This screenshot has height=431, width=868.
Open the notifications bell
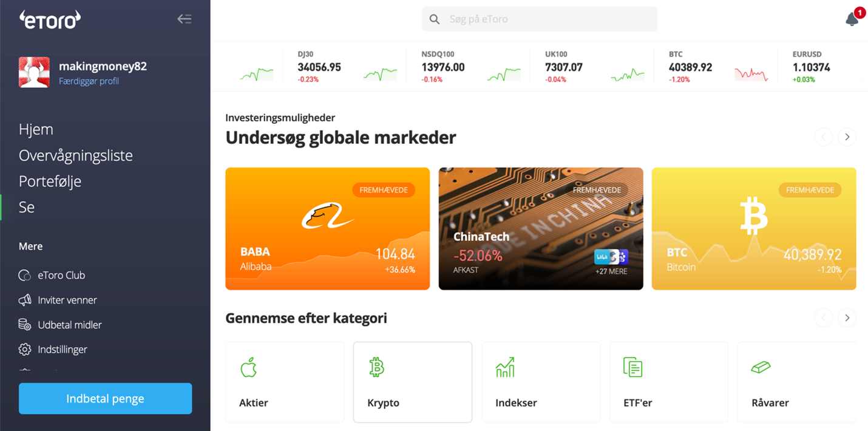852,19
